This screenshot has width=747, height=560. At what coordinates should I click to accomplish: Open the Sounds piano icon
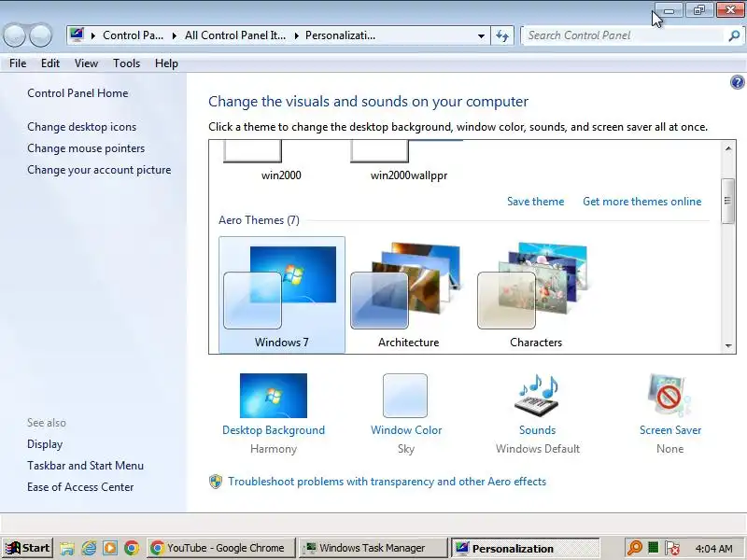point(538,396)
